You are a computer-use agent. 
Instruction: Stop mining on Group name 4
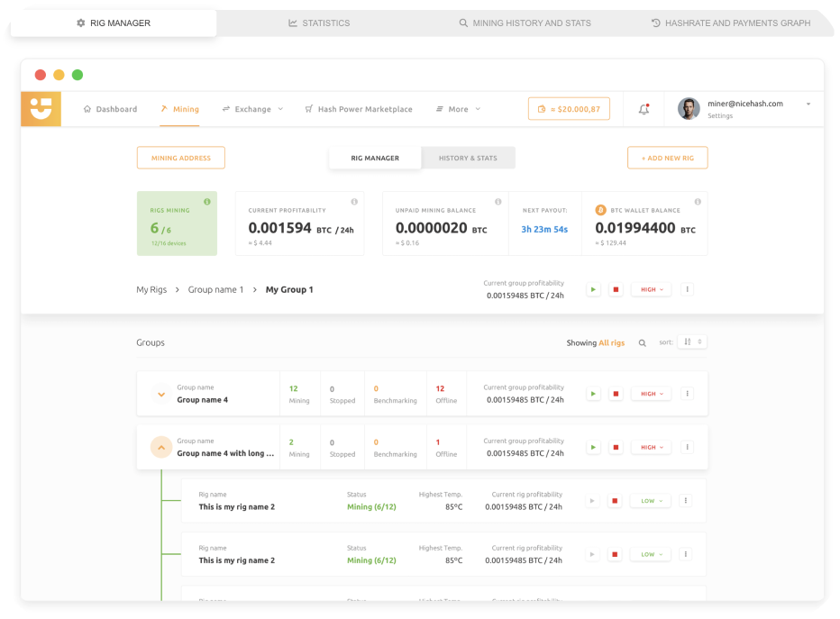[615, 393]
